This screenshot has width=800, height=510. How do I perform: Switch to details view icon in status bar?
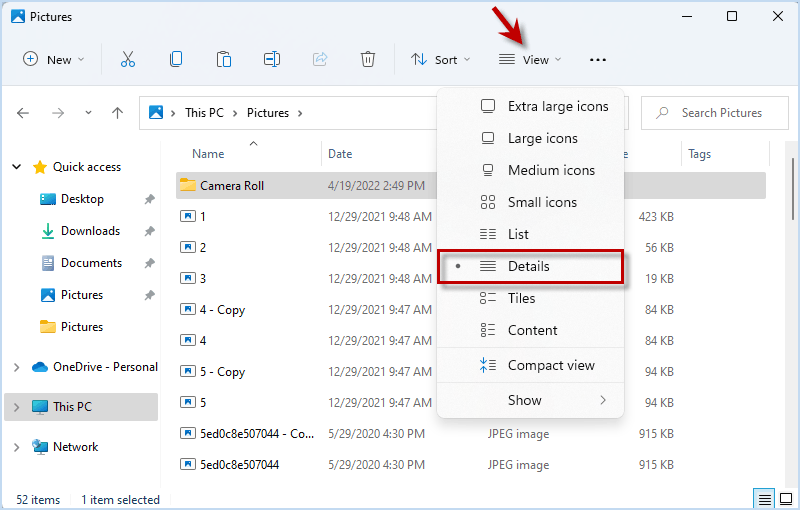(x=764, y=499)
